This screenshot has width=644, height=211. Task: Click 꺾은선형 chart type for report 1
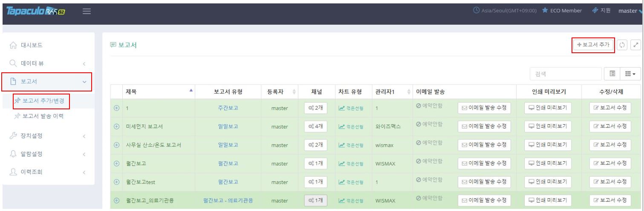[x=351, y=108]
